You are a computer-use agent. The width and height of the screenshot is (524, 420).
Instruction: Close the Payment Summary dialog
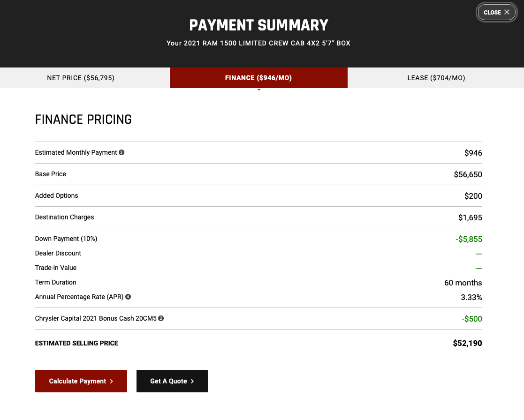pyautogui.click(x=496, y=12)
